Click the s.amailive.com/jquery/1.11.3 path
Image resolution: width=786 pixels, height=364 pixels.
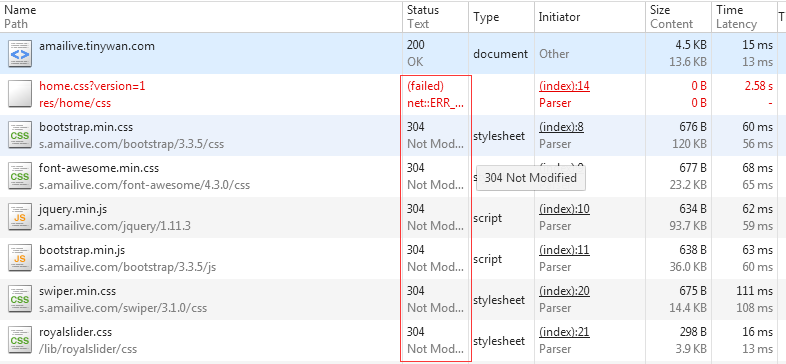tap(115, 226)
